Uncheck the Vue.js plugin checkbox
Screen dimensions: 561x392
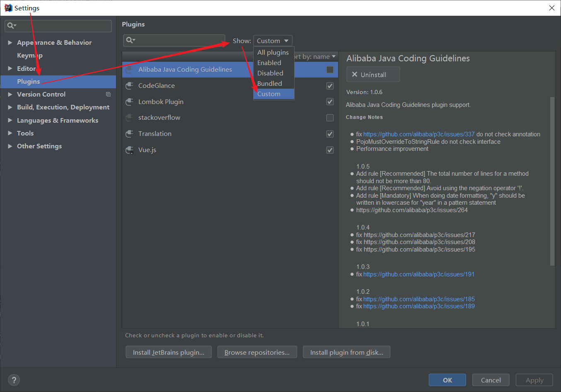pyautogui.click(x=330, y=150)
